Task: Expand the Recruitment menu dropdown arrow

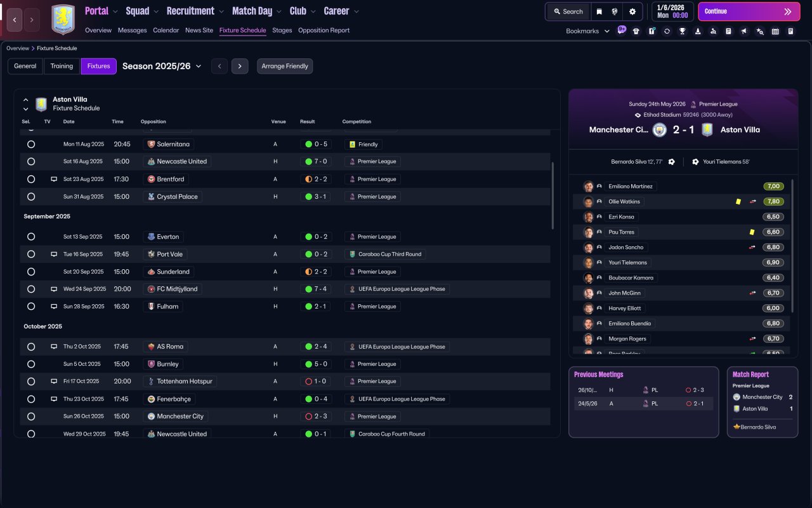Action: [221, 11]
